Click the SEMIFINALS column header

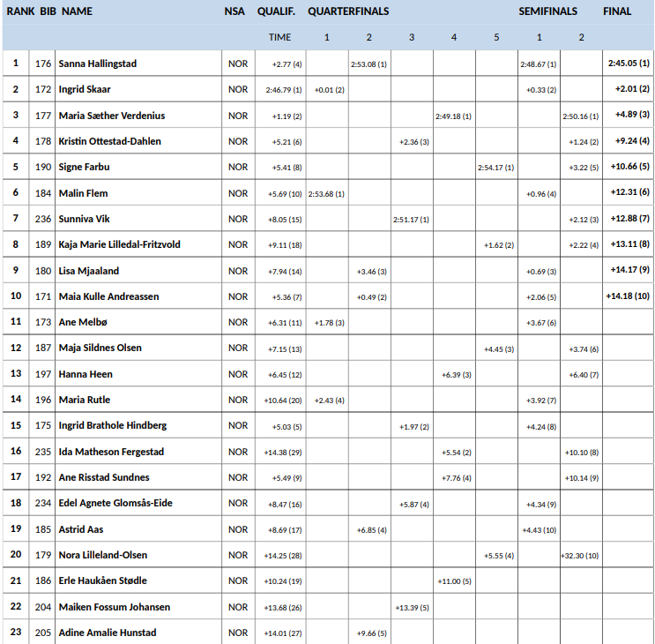[547, 11]
